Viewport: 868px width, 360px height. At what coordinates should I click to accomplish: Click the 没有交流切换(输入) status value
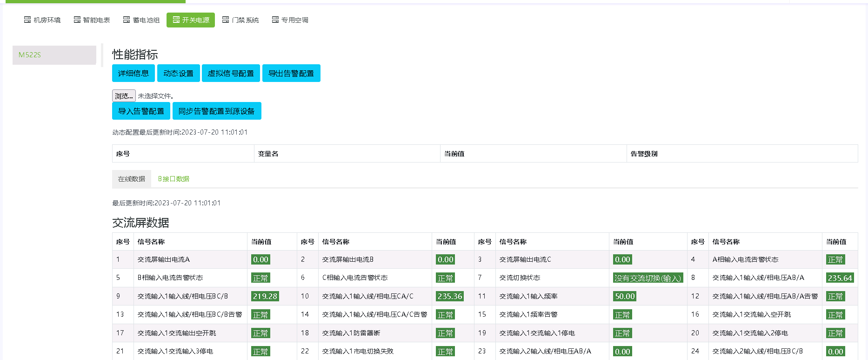[648, 278]
